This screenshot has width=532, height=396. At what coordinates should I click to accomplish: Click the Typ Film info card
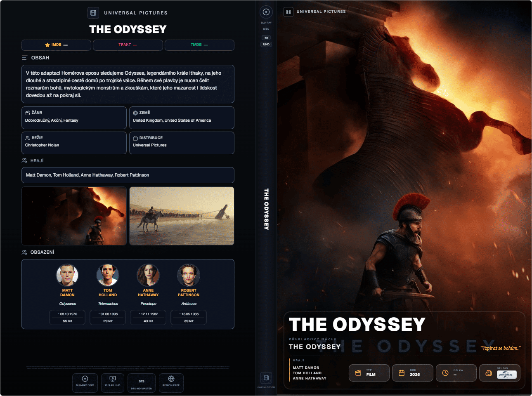tap(369, 373)
